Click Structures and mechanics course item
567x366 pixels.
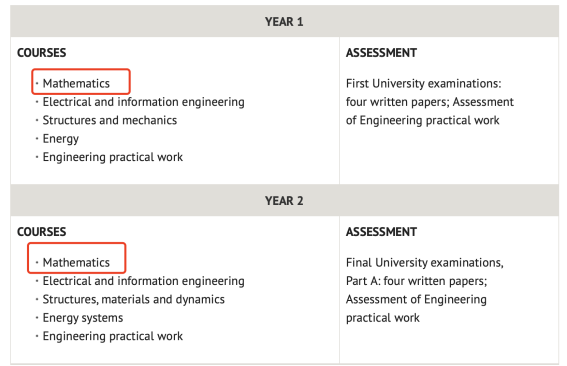point(110,120)
